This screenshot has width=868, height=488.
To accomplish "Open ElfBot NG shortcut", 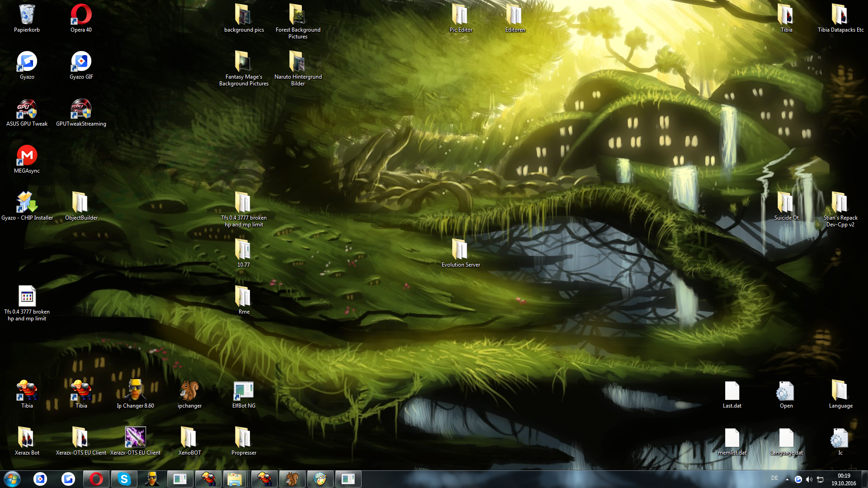I will (x=244, y=394).
